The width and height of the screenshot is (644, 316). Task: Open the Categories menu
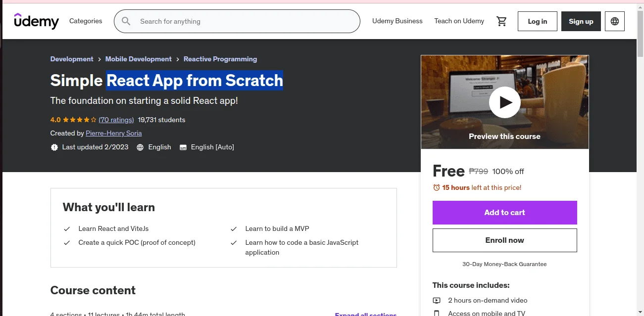86,21
